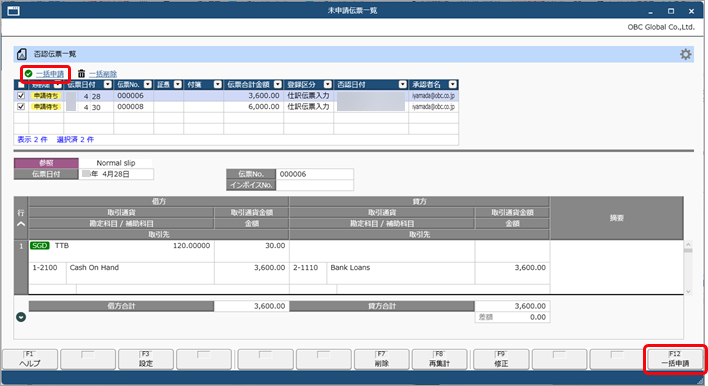Click the up chevron under 行 header
The width and height of the screenshot is (708, 386).
tap(21, 224)
